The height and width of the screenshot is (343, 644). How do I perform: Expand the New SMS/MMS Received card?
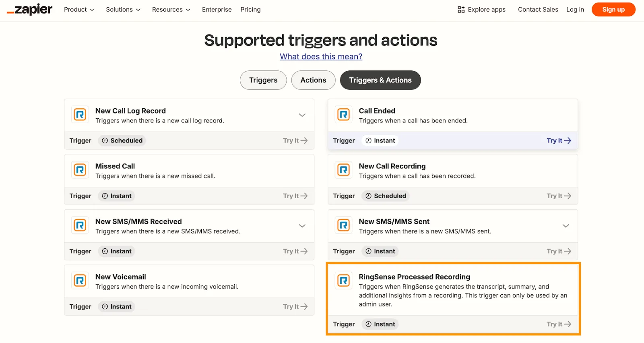(x=302, y=226)
